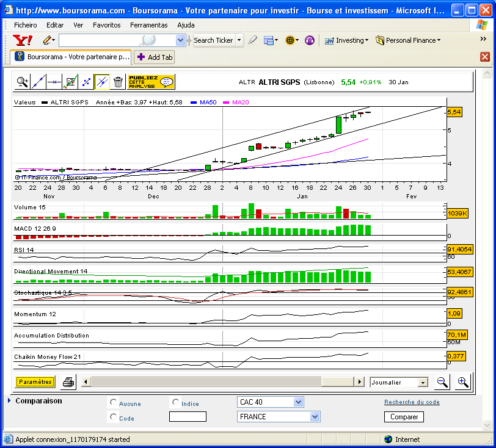Click the Yahoo! toolbar logo
Image resolution: width=496 pixels, height=448 pixels.
[x=23, y=40]
